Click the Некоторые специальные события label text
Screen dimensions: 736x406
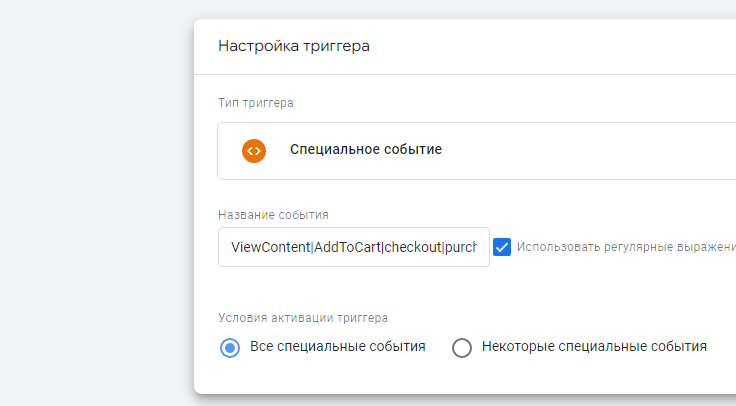(x=594, y=346)
